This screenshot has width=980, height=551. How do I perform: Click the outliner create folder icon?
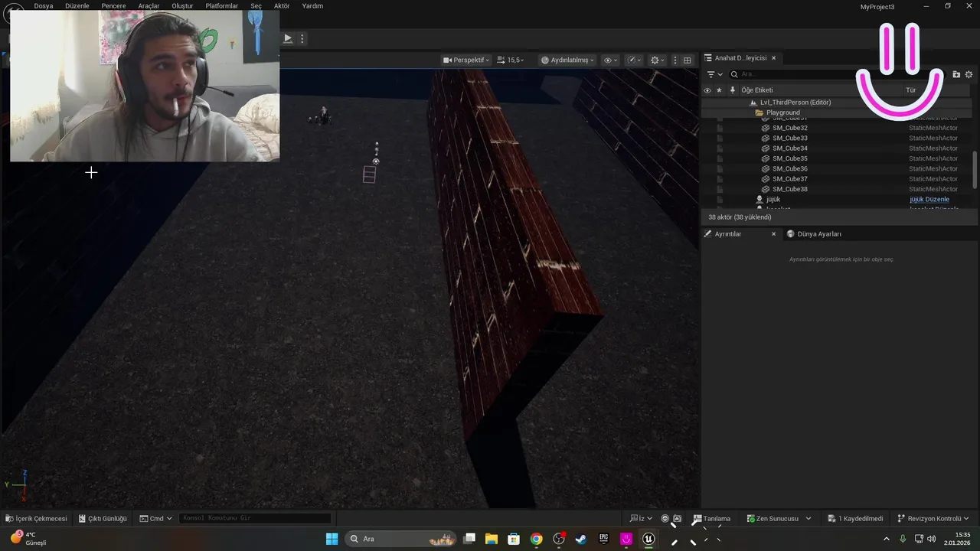(956, 74)
